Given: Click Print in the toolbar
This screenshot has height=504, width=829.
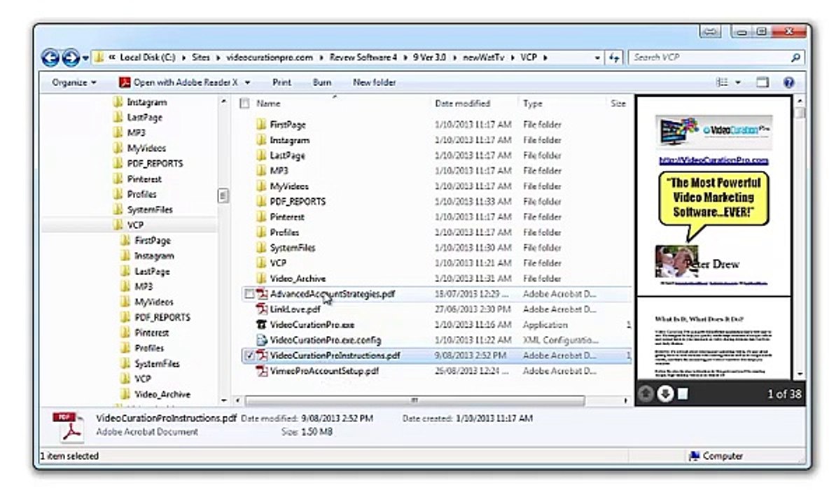Looking at the screenshot, I should (281, 83).
